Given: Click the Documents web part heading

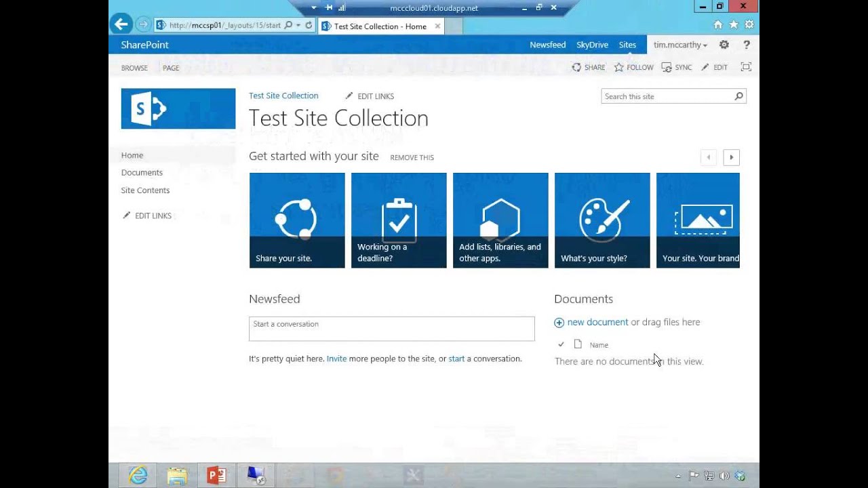Looking at the screenshot, I should point(583,299).
